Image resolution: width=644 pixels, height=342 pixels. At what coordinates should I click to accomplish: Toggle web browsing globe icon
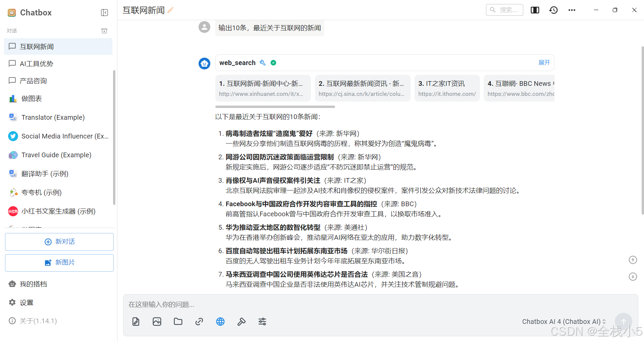tap(220, 322)
